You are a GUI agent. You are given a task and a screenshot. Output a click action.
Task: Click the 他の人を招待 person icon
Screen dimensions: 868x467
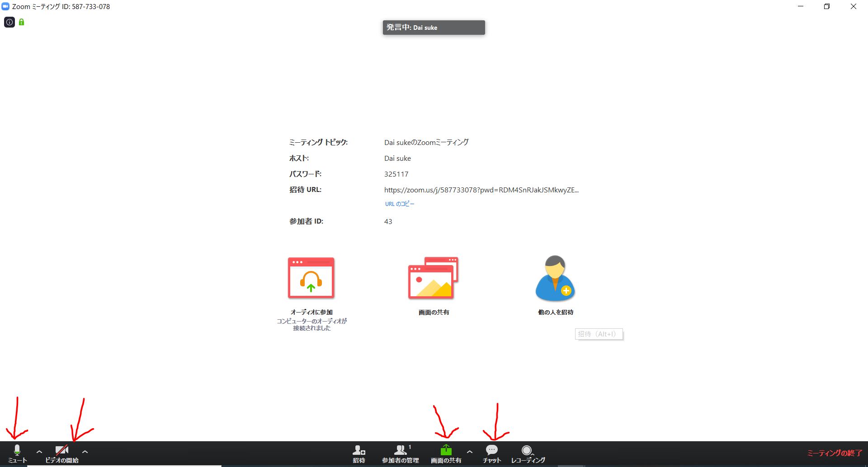tap(555, 278)
